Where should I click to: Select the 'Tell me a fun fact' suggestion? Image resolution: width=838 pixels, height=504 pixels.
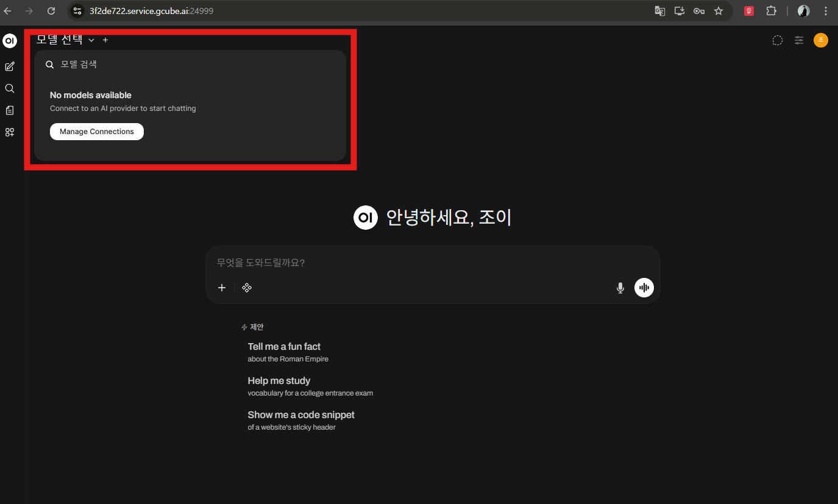(284, 346)
